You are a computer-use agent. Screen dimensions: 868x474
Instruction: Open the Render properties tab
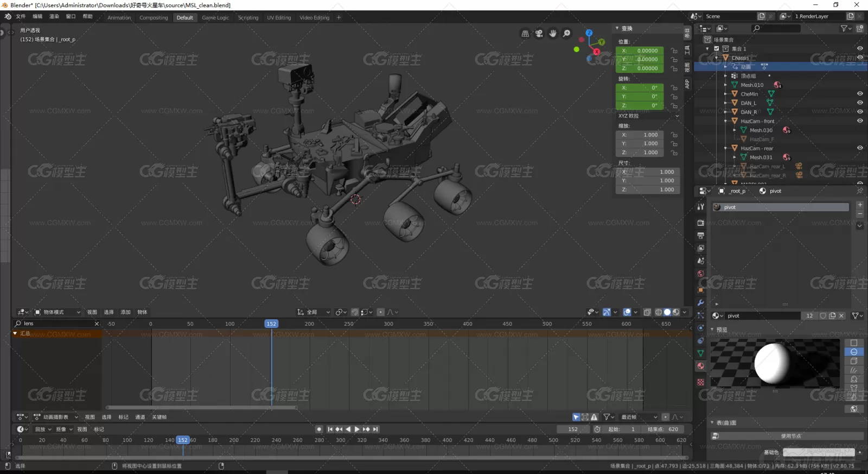click(x=701, y=223)
